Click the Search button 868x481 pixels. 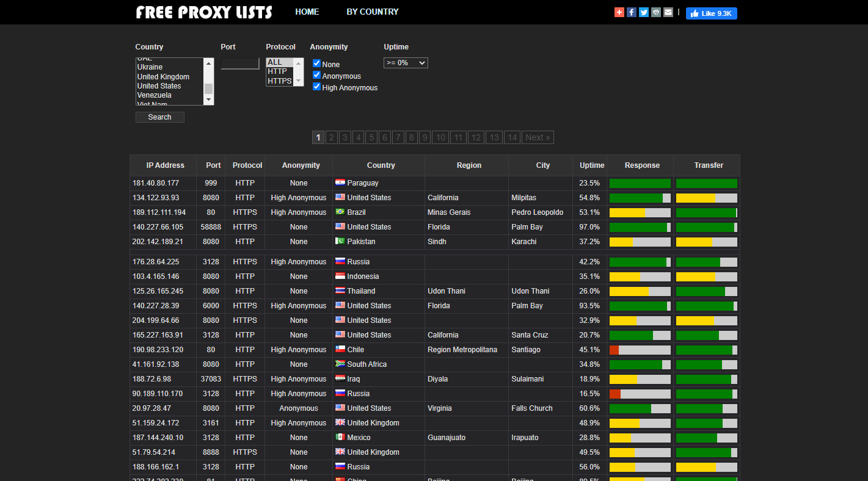159,117
